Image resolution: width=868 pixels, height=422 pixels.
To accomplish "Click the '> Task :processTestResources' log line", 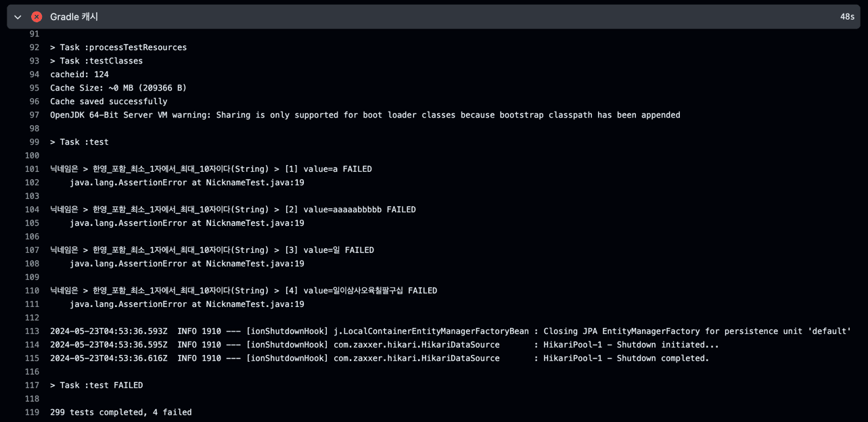I will pyautogui.click(x=118, y=47).
